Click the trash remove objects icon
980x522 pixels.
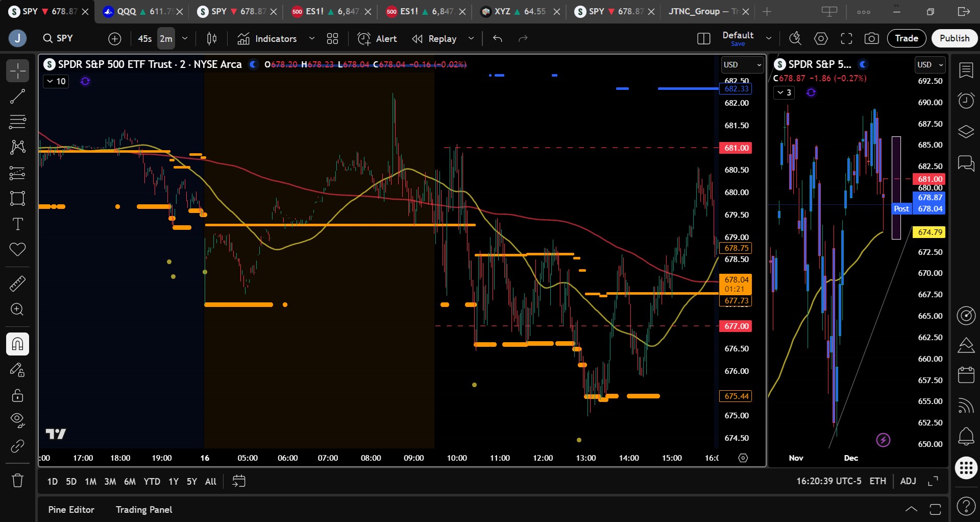click(x=17, y=480)
